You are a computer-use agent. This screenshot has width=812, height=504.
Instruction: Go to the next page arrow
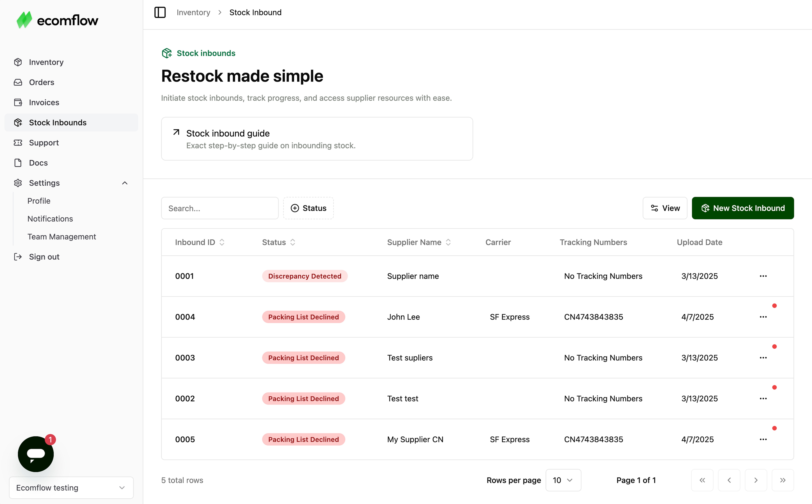coord(756,480)
